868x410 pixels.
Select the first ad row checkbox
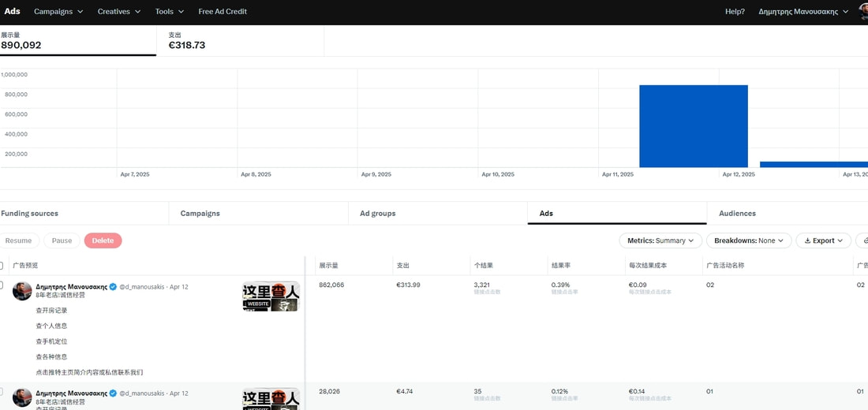pyautogui.click(x=2, y=285)
